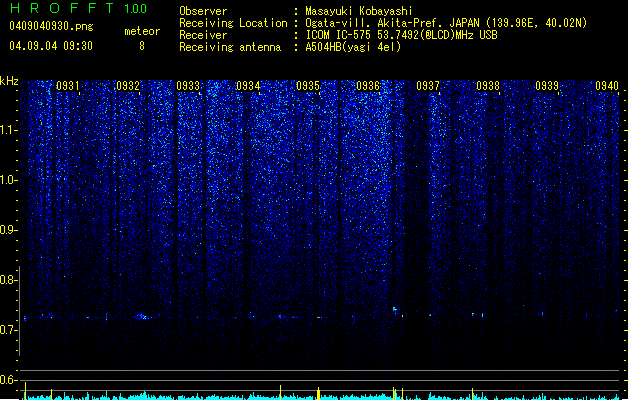629x400 pixels.
Task: Click the 0935 time marker
Action: point(308,85)
